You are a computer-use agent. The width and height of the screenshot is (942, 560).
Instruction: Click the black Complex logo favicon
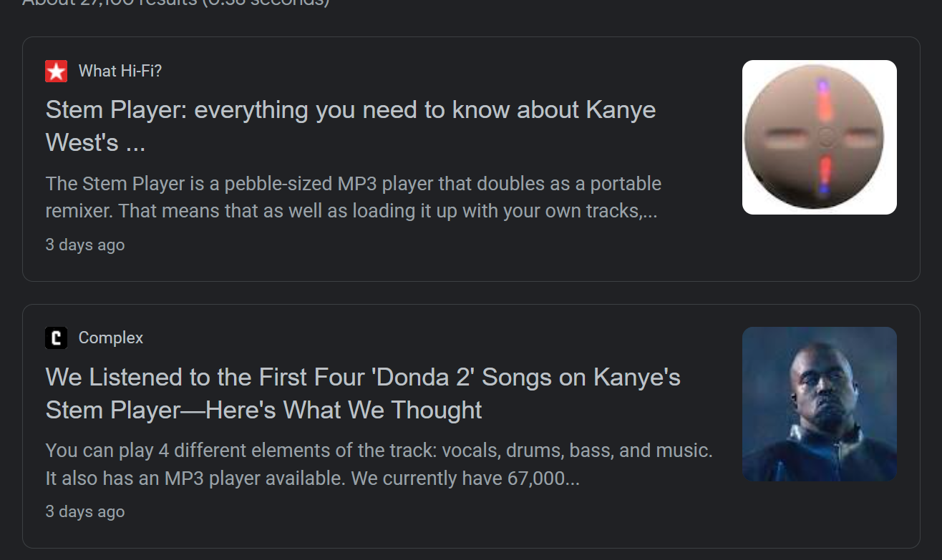pyautogui.click(x=56, y=338)
